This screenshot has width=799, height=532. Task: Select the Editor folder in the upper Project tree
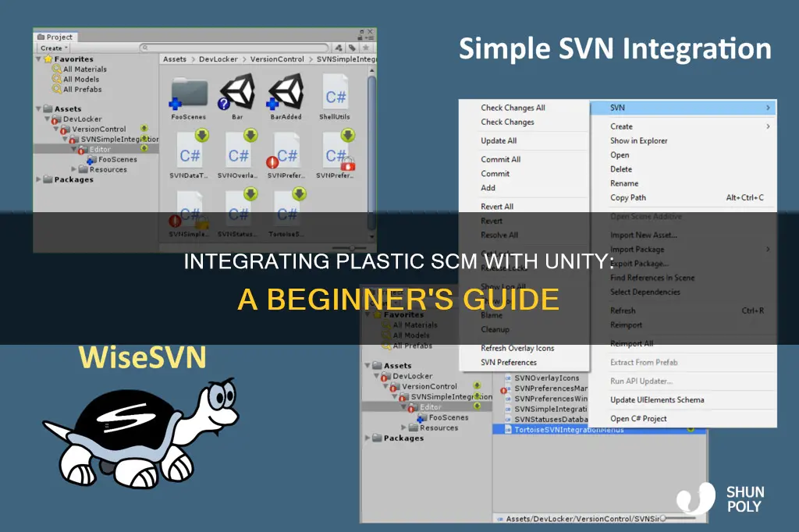click(100, 149)
